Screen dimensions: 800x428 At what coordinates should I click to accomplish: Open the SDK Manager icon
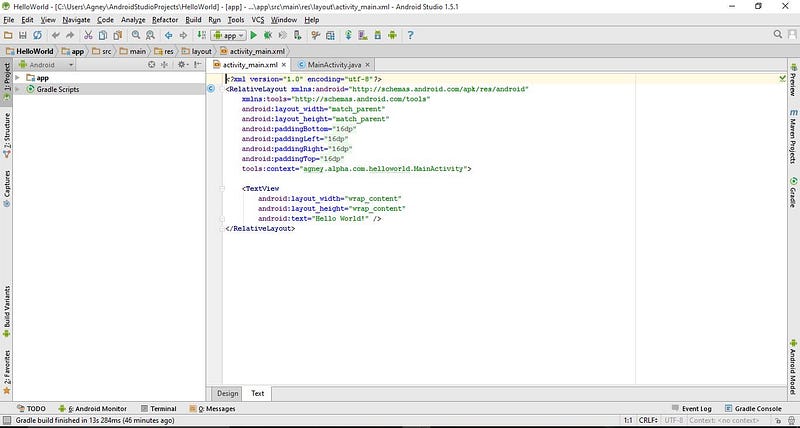pos(378,35)
